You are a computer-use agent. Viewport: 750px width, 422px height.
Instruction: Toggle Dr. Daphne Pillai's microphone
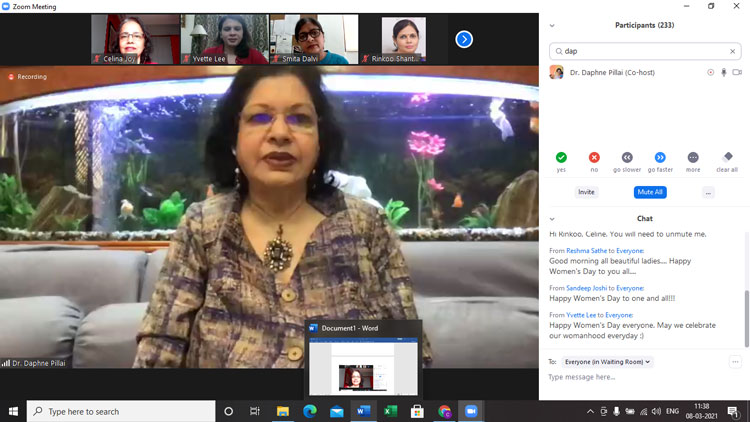pyautogui.click(x=724, y=72)
